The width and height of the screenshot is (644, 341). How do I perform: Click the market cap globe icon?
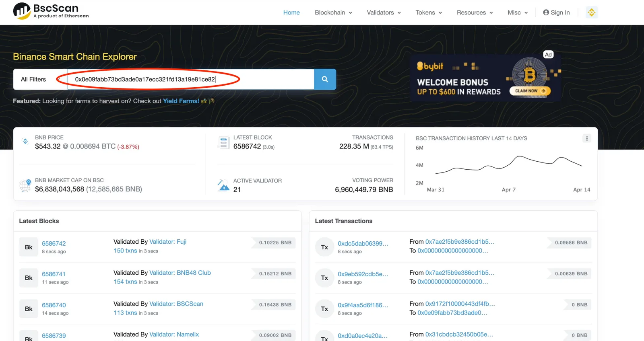25,185
